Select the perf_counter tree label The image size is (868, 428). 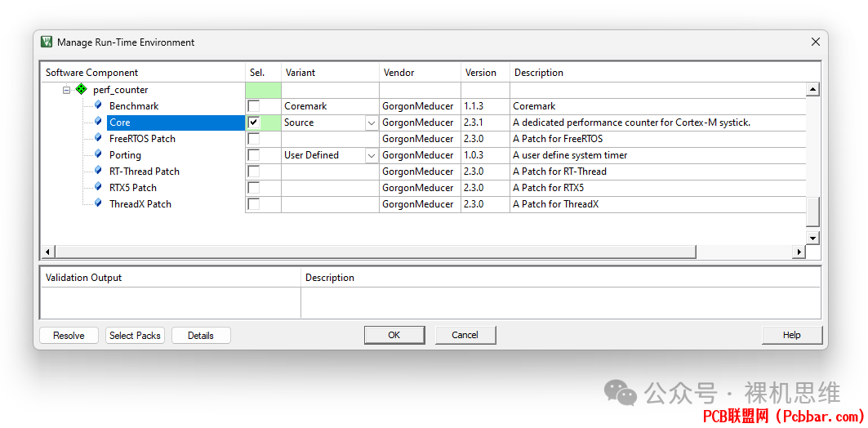pos(120,90)
